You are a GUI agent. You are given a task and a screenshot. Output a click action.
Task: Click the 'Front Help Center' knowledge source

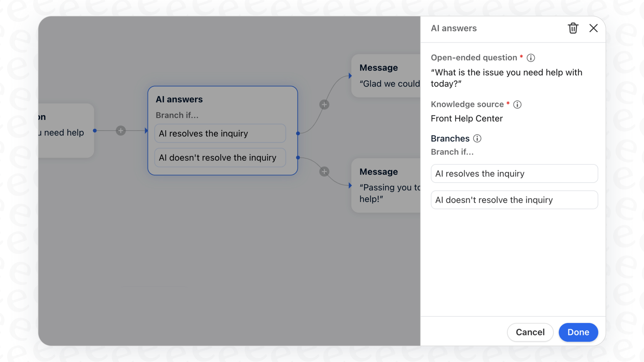point(467,118)
